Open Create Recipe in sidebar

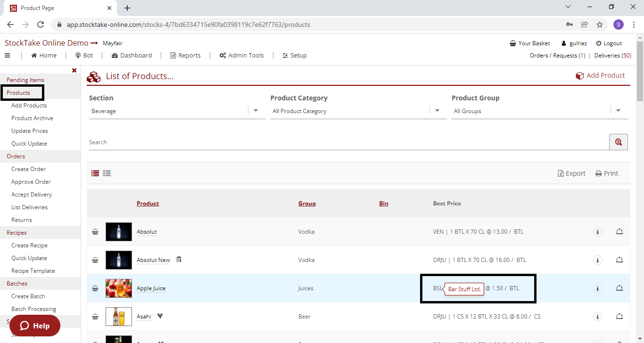pyautogui.click(x=29, y=245)
